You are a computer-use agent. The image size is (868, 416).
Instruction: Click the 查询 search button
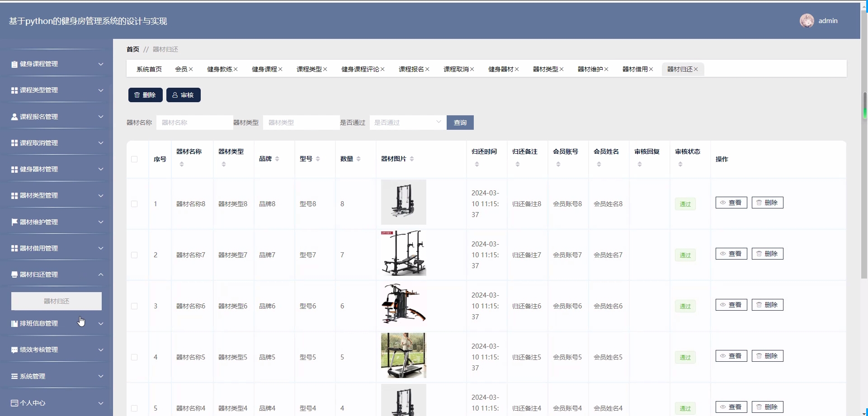pos(460,123)
